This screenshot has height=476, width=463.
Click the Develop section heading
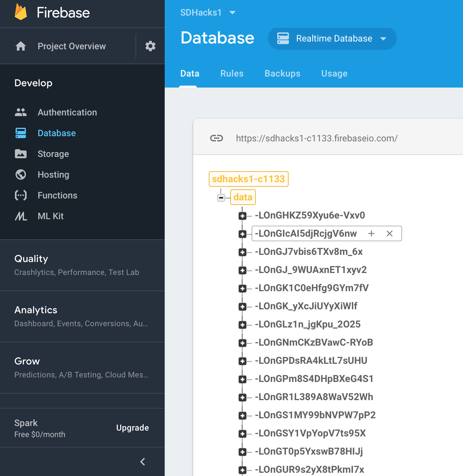33,83
